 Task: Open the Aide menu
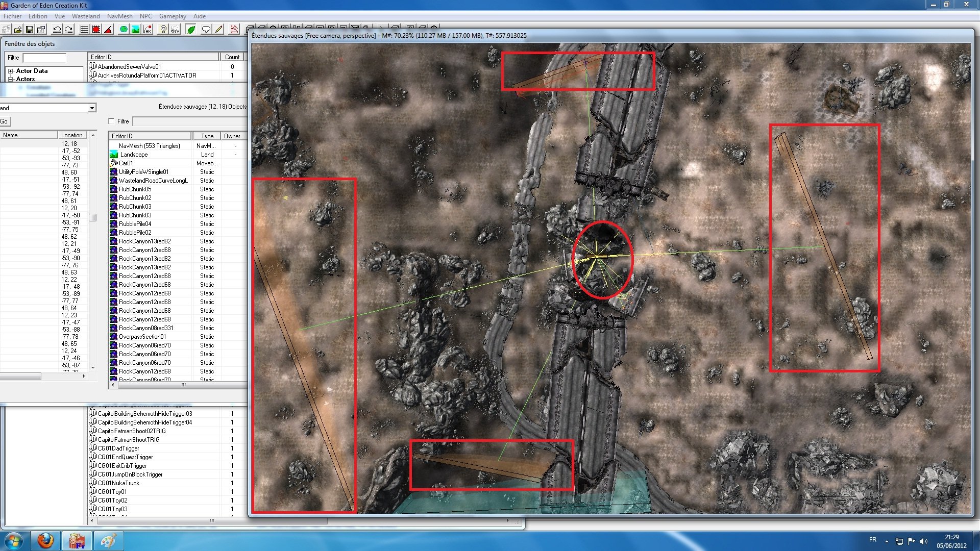click(x=200, y=16)
